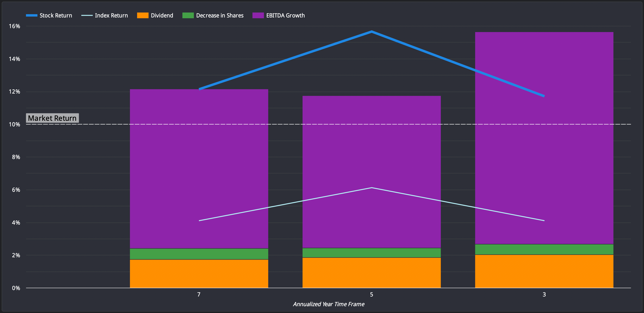Click the Market Return annotation label
Screen dimensions: 644x313
tap(52, 118)
